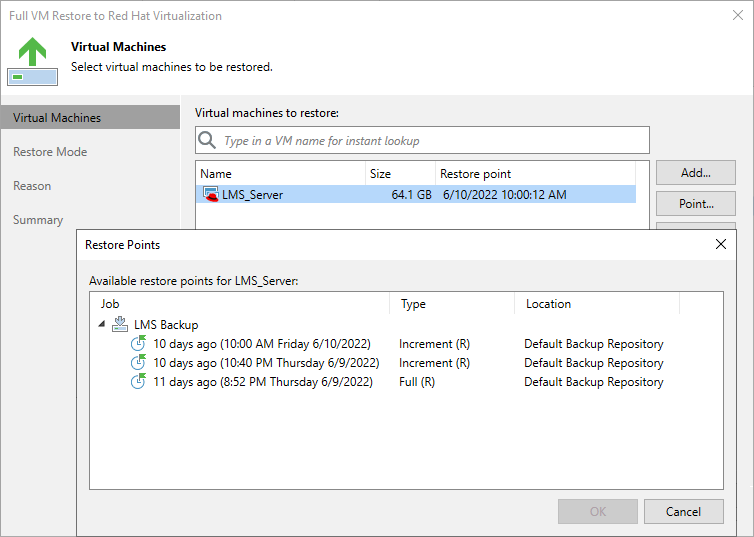Click the search magnifier icon
Viewport: 754px width, 537px height.
pos(207,141)
